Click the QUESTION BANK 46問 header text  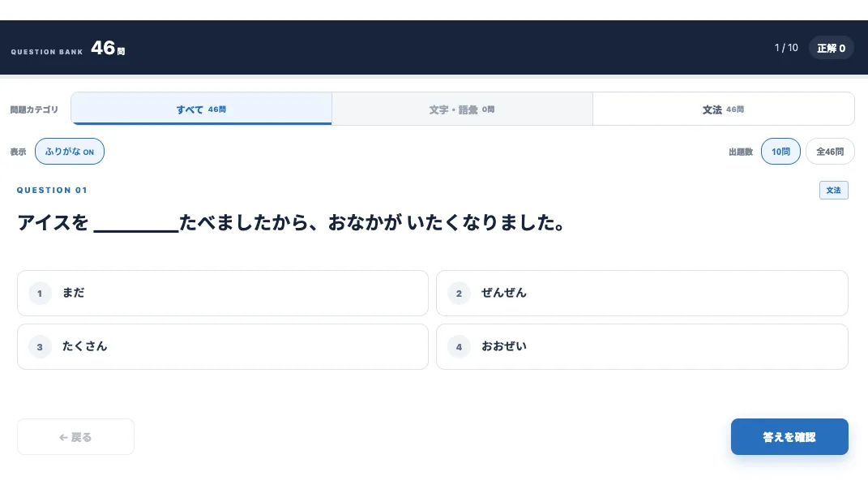68,49
